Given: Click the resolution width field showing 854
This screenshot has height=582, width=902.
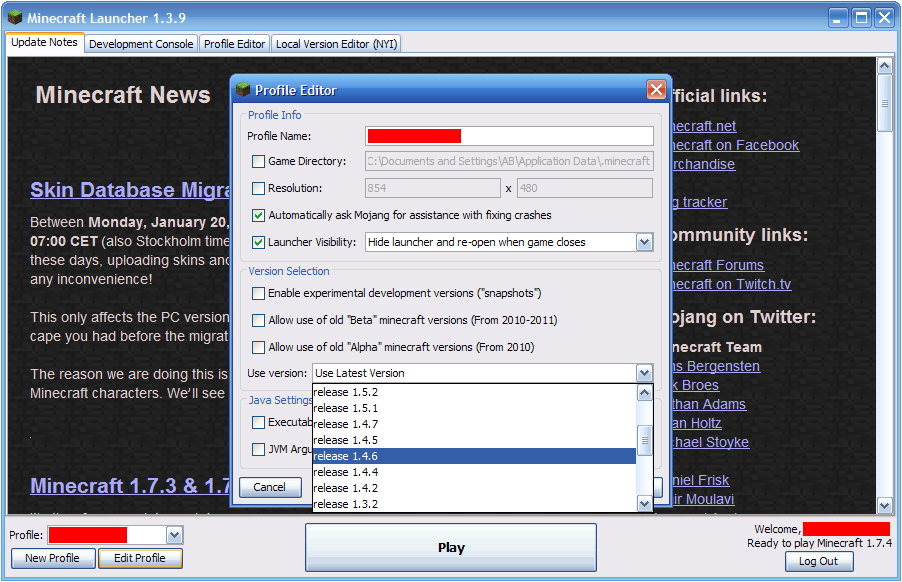Looking at the screenshot, I should click(433, 188).
